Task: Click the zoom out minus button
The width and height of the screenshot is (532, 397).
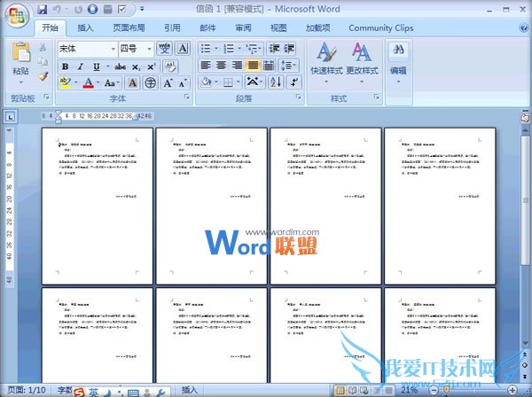Action: coord(434,391)
